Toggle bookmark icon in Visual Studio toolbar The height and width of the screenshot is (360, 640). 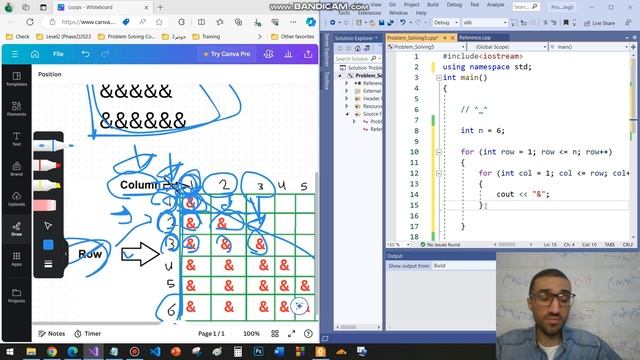[566, 22]
